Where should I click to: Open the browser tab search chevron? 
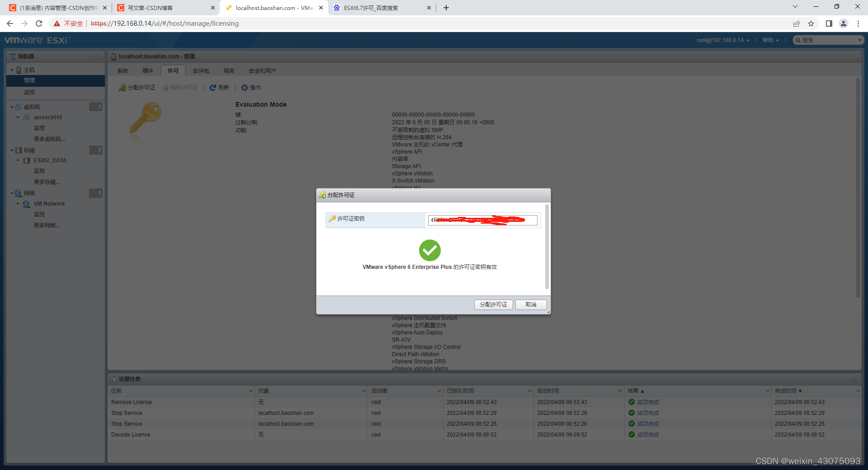click(x=795, y=7)
